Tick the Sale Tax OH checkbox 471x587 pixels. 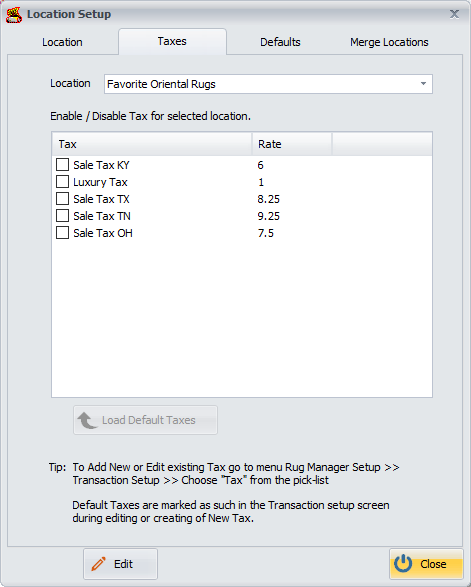pyautogui.click(x=63, y=233)
